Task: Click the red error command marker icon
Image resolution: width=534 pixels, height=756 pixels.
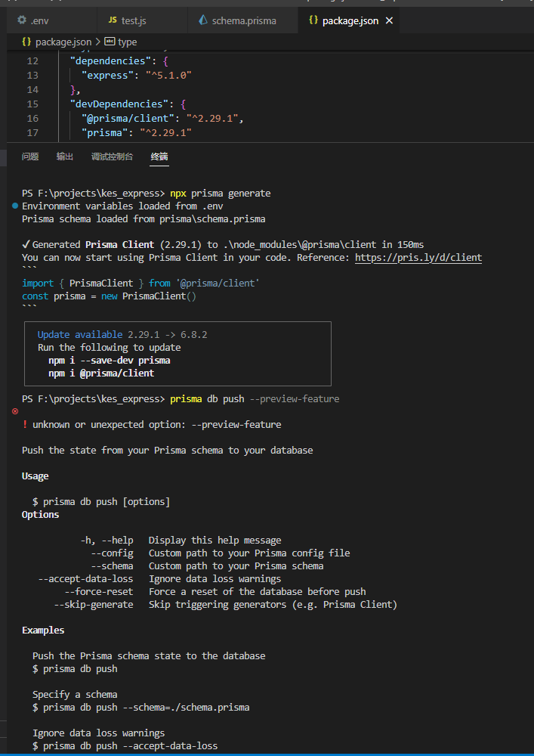Action: (x=15, y=411)
